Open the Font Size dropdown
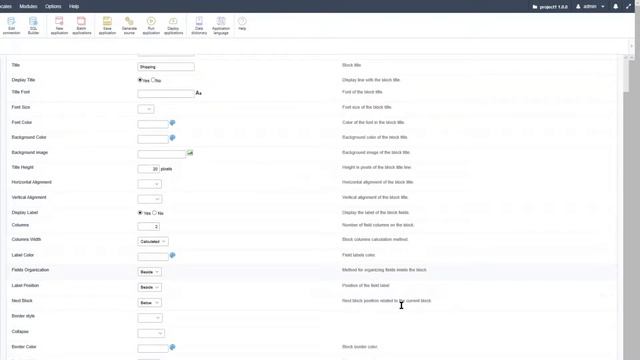 pos(146,109)
